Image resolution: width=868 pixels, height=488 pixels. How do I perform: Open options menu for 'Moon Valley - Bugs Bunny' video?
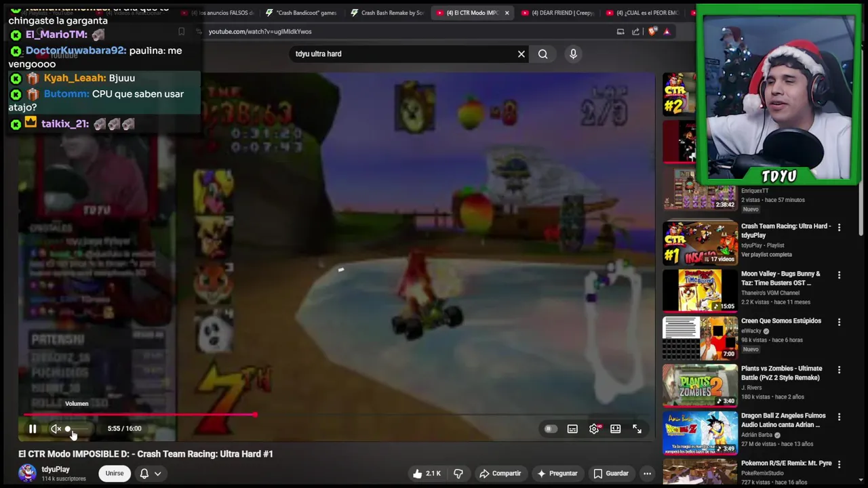click(x=839, y=274)
